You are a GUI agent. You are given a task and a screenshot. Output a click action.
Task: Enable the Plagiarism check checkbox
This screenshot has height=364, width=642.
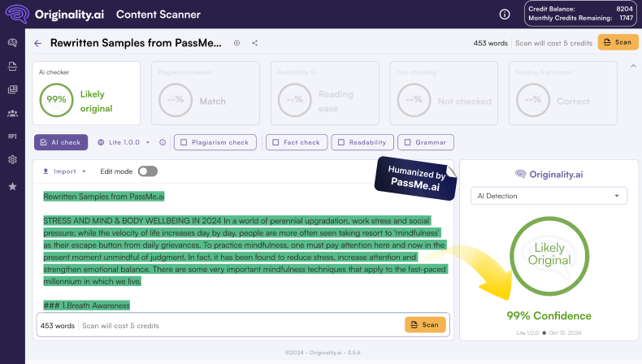point(215,142)
